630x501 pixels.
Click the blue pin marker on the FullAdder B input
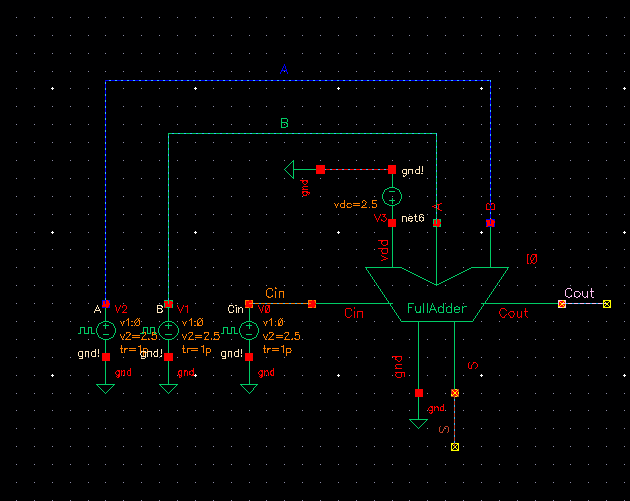pos(490,223)
